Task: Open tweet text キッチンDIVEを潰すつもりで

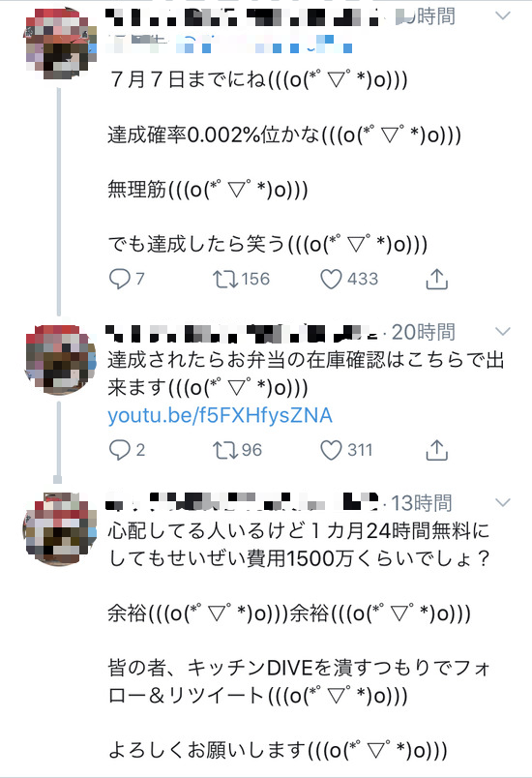Action: 299,681
